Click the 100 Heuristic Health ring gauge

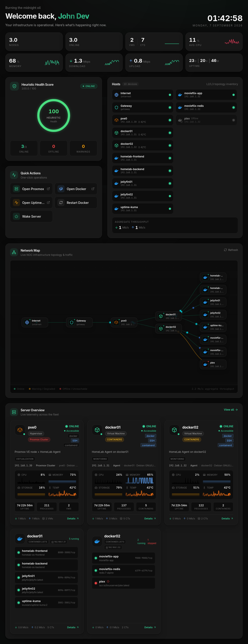(54, 115)
